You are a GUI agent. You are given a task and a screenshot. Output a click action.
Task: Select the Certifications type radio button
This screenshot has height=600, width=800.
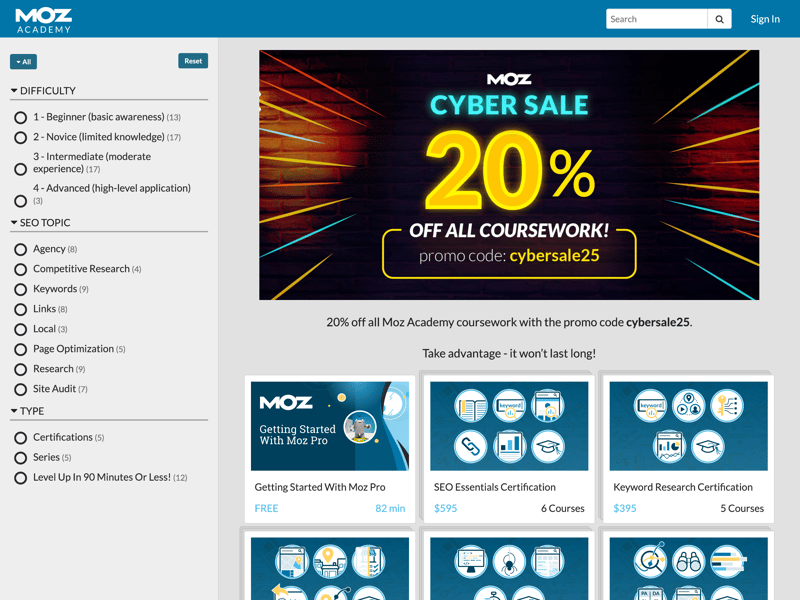[x=20, y=438]
